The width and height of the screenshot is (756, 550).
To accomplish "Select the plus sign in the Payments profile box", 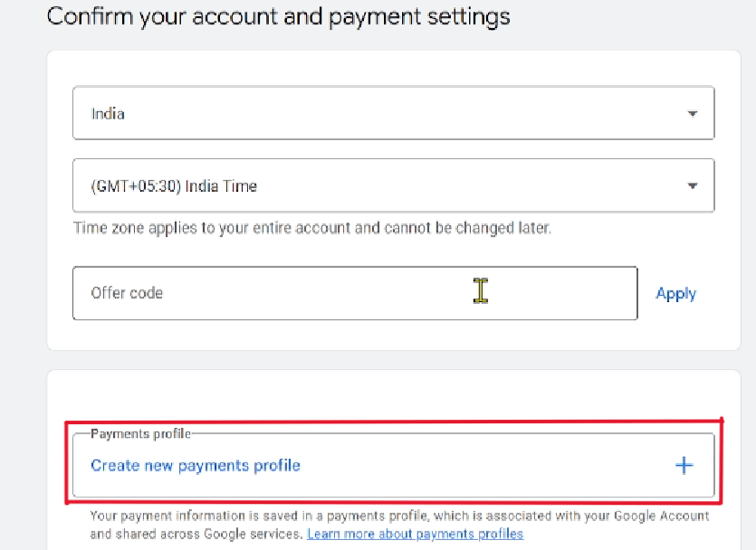I will [684, 465].
